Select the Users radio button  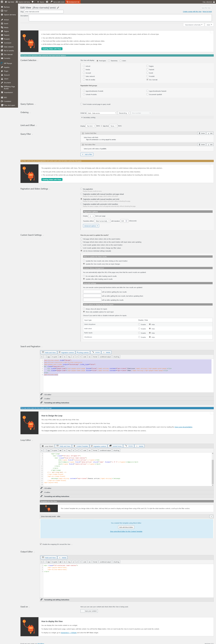click(120, 61)
